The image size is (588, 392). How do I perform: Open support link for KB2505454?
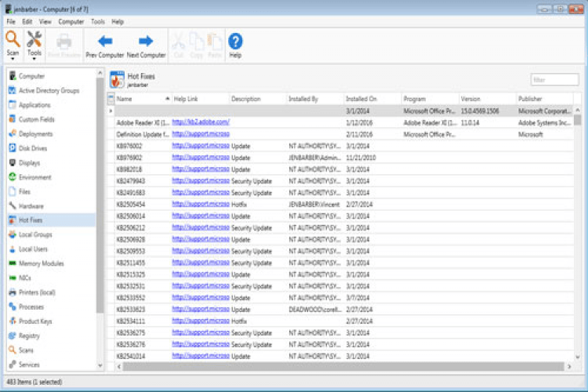(200, 204)
